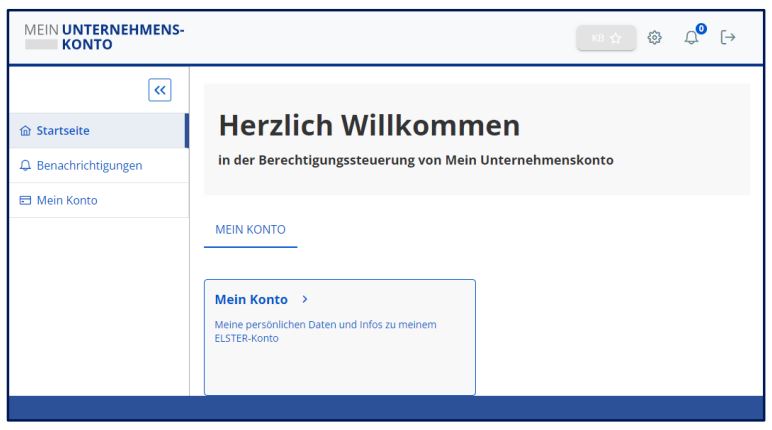Image resolution: width=772 pixels, height=430 pixels.
Task: Open Benachrichtigungen in the sidebar
Action: 99,165
